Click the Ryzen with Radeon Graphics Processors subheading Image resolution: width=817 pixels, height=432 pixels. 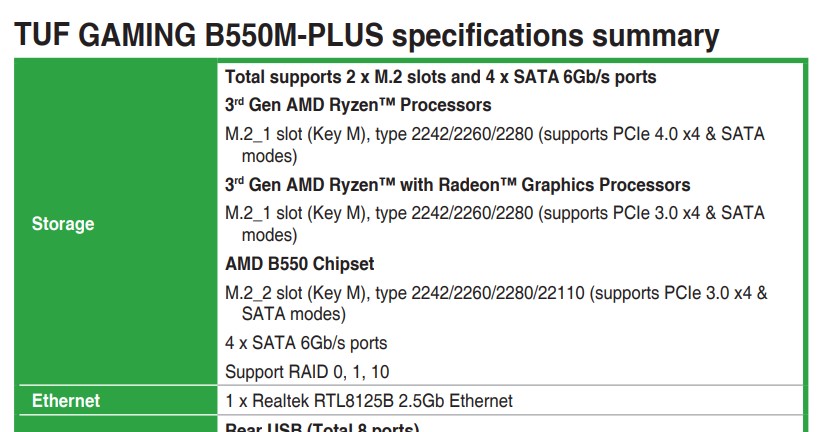tap(457, 185)
